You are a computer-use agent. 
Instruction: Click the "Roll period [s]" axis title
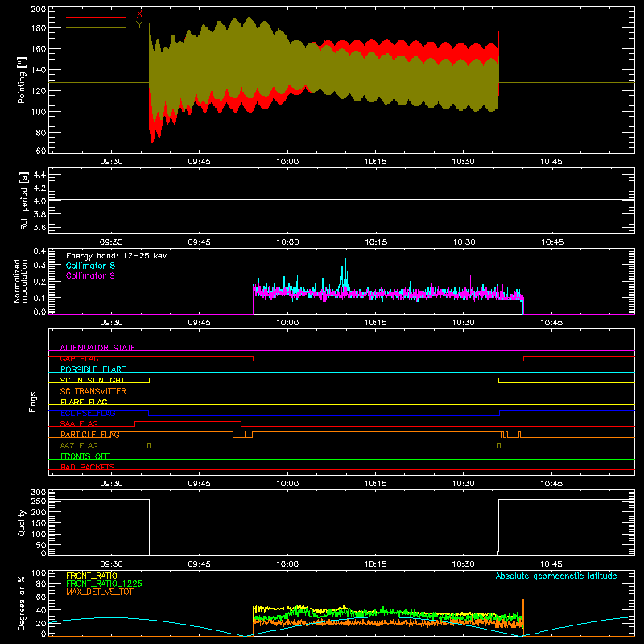[x=24, y=200]
